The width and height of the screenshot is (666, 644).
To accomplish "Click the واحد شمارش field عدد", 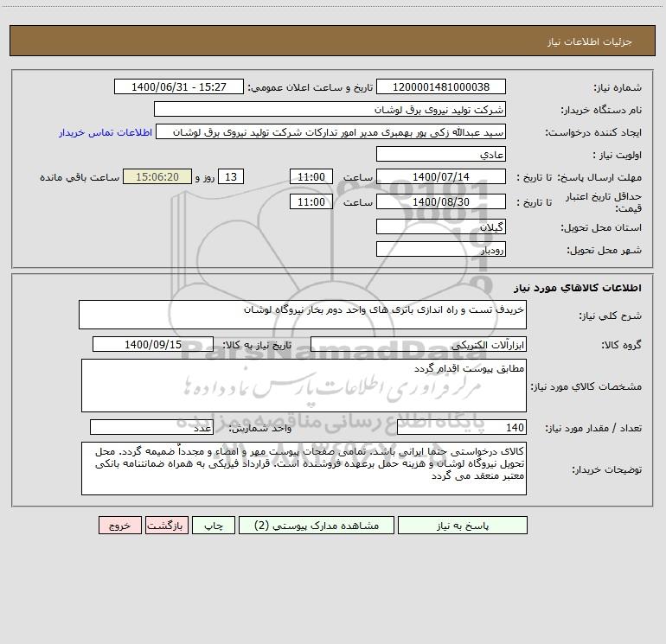I will (151, 428).
